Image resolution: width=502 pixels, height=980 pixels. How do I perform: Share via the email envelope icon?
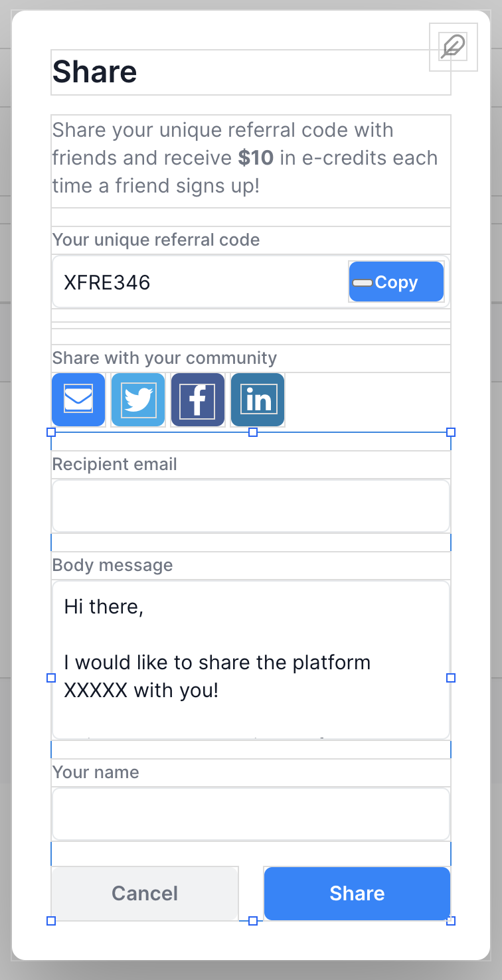(x=78, y=400)
